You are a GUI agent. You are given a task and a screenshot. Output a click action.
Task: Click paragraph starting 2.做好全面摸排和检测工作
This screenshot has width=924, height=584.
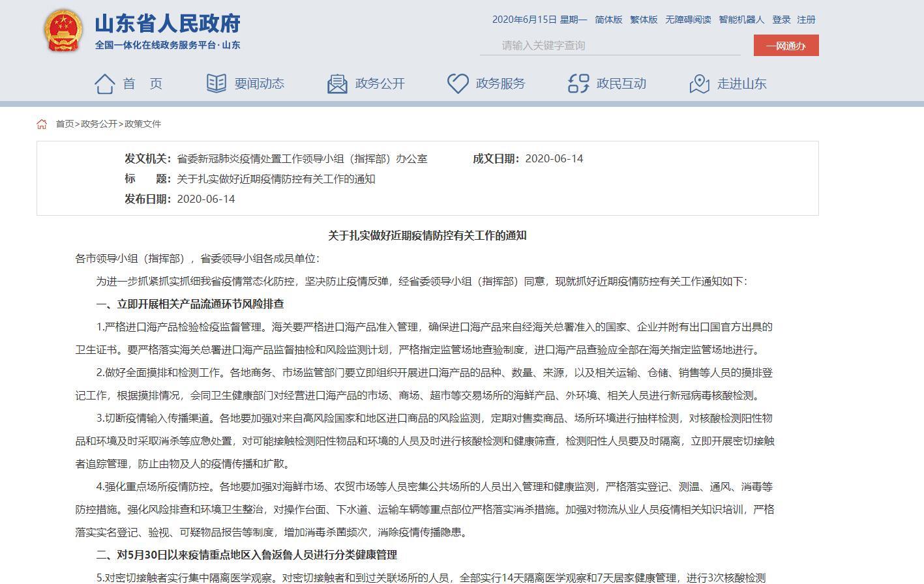click(424, 384)
